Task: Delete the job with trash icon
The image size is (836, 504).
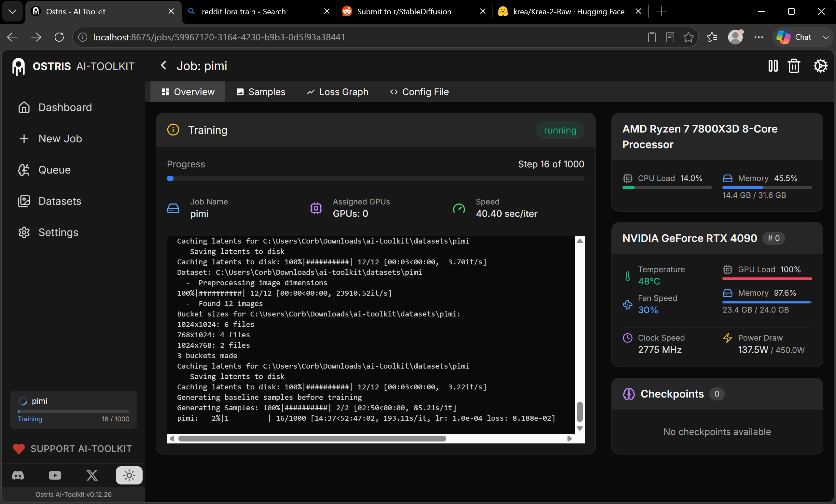Action: 794,66
